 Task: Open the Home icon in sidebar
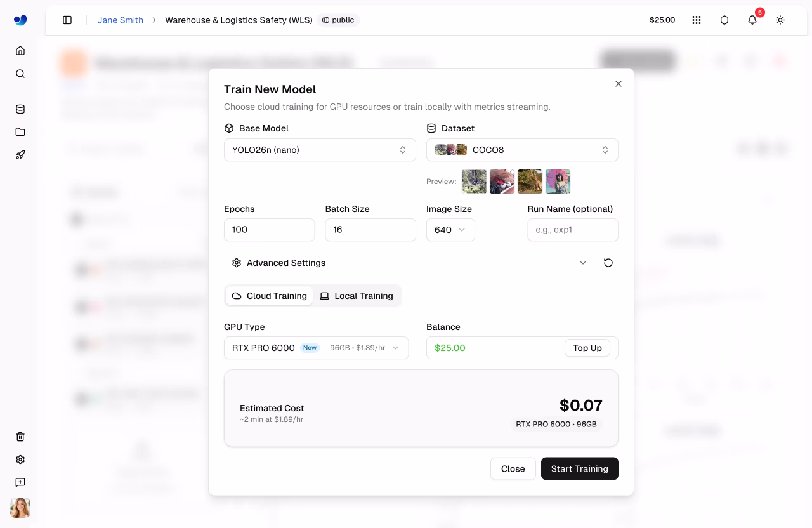(x=20, y=51)
